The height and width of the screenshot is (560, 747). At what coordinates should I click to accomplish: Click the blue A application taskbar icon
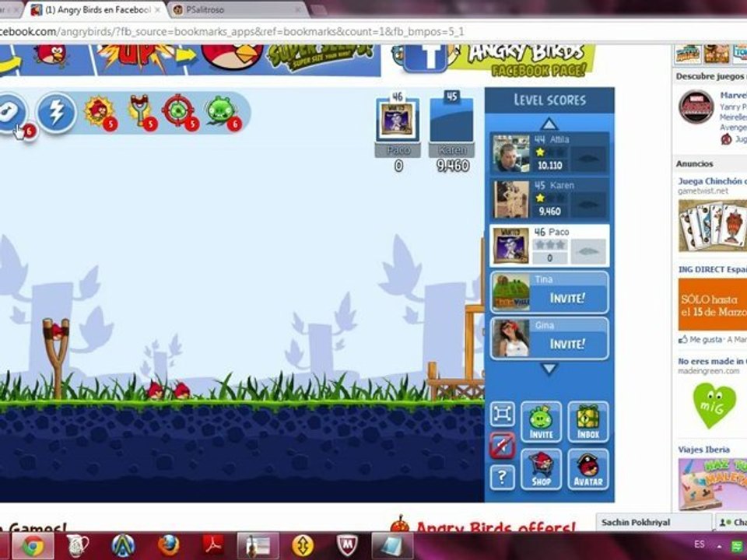coord(123,546)
